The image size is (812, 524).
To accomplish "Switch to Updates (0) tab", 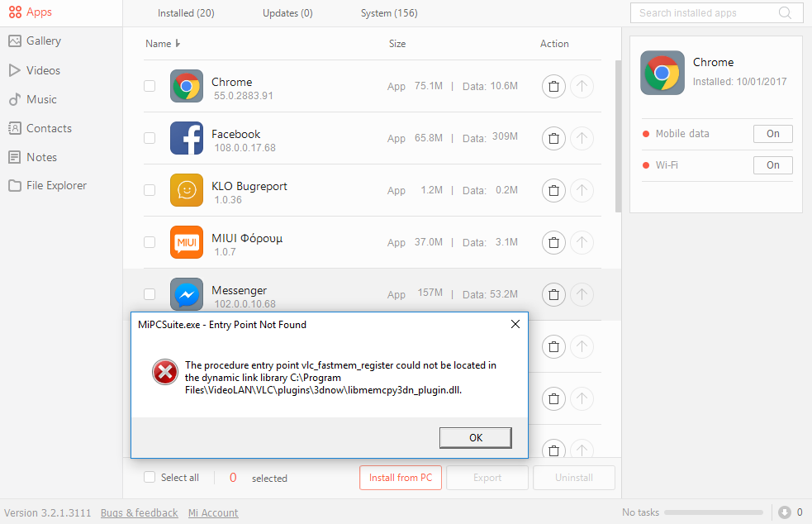I will click(287, 13).
